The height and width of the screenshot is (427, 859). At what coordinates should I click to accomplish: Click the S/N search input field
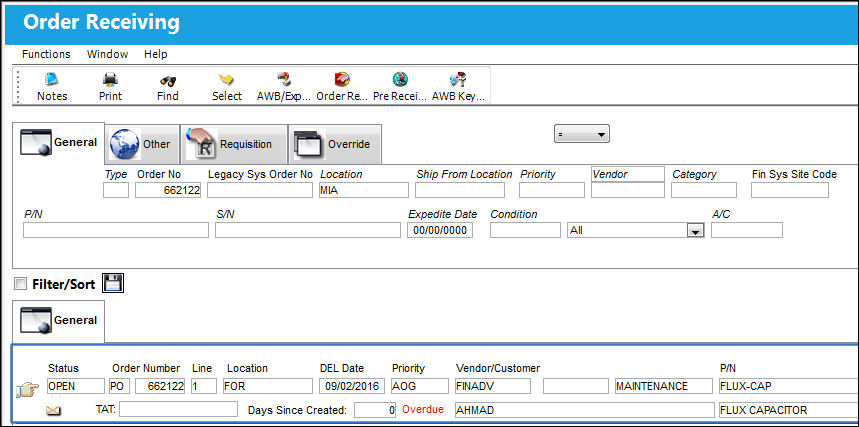[307, 230]
